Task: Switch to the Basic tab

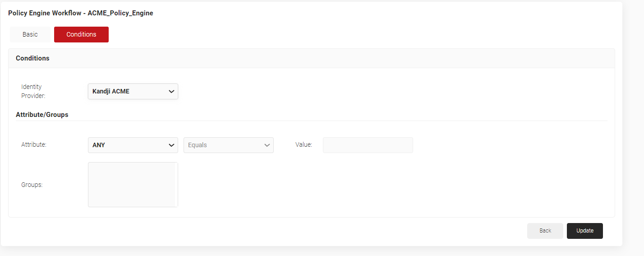Action: tap(30, 34)
